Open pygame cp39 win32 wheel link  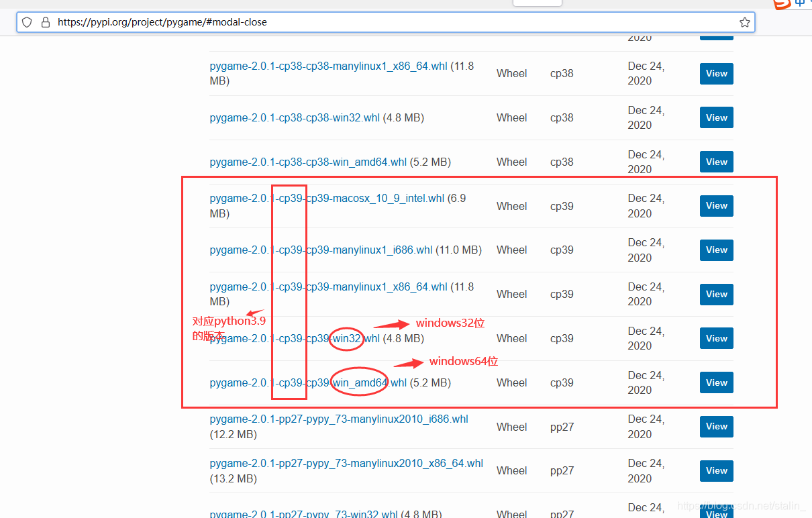[x=295, y=338]
